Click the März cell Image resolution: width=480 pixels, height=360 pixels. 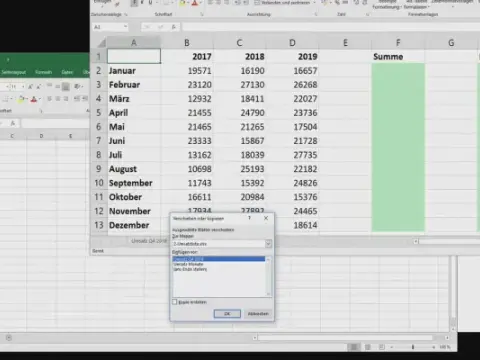coord(134,99)
